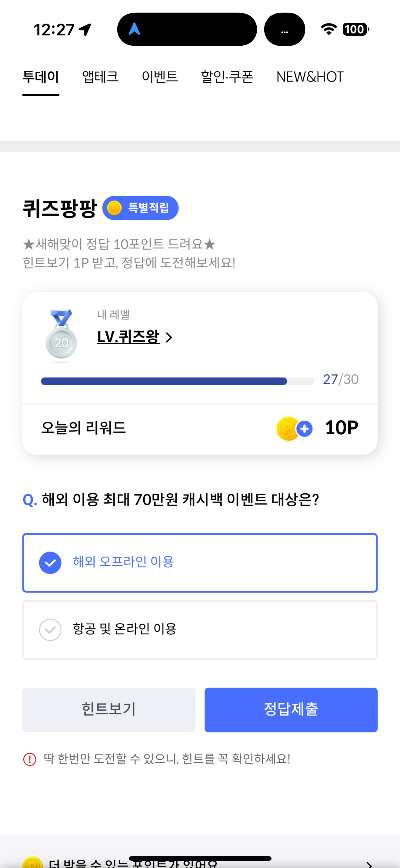Tap the Wi-Fi status icon
Viewport: 400px width, 868px height.
(328, 29)
